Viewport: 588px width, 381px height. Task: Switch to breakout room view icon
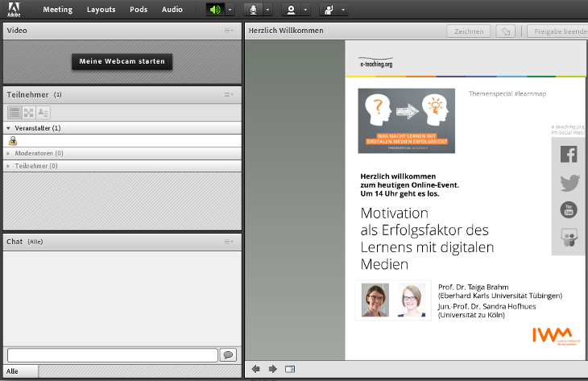click(x=28, y=113)
